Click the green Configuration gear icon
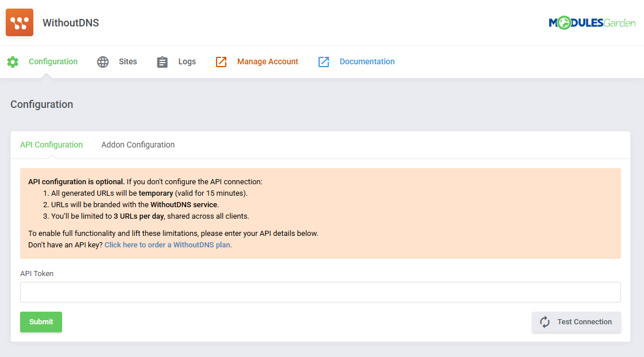644x357 pixels. pos(13,61)
